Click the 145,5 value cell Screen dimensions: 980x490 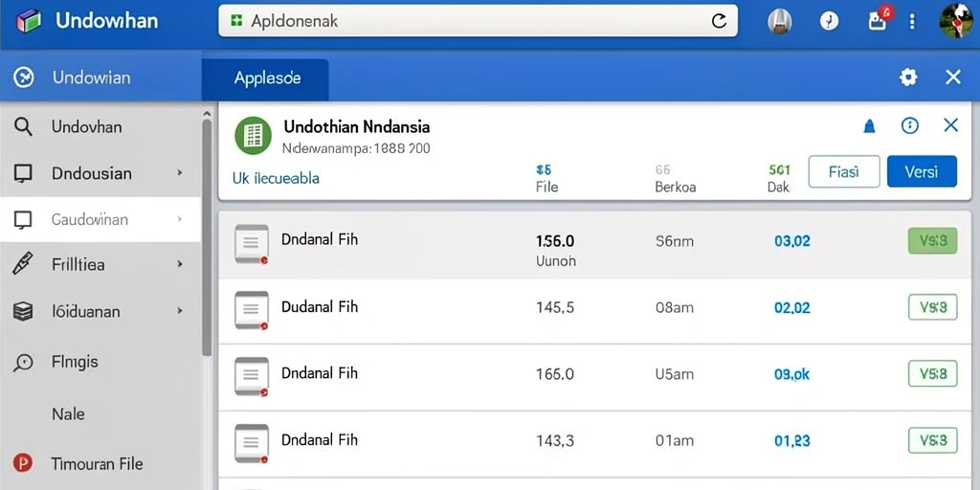tap(555, 307)
